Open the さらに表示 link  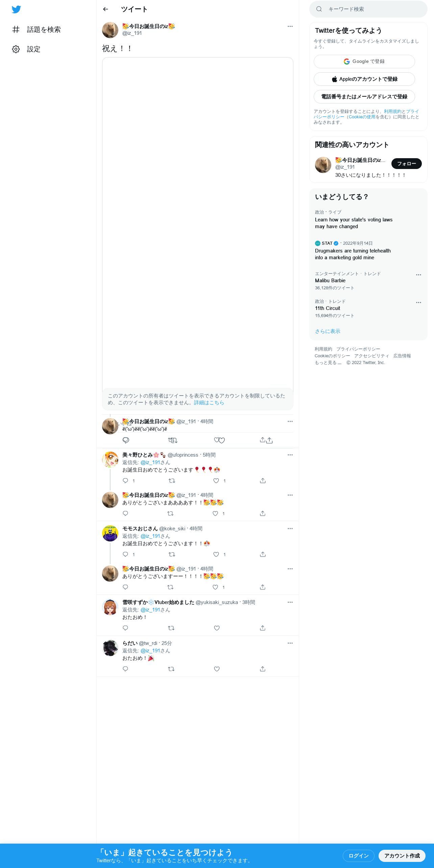pos(328,331)
